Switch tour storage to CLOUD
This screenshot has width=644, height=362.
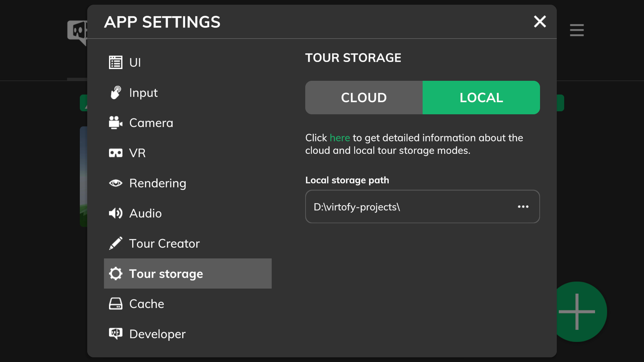pyautogui.click(x=364, y=97)
